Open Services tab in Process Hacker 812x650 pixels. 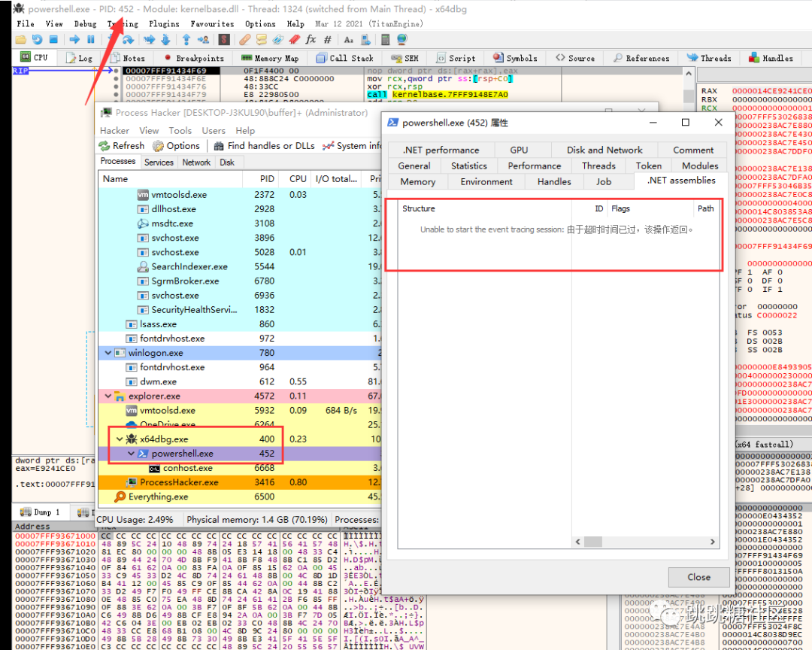(x=159, y=162)
